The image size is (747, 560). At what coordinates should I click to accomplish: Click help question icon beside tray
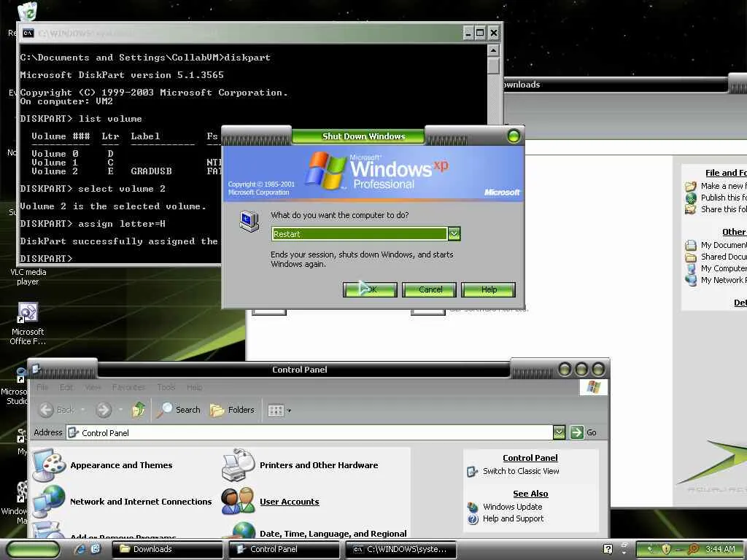click(x=608, y=549)
